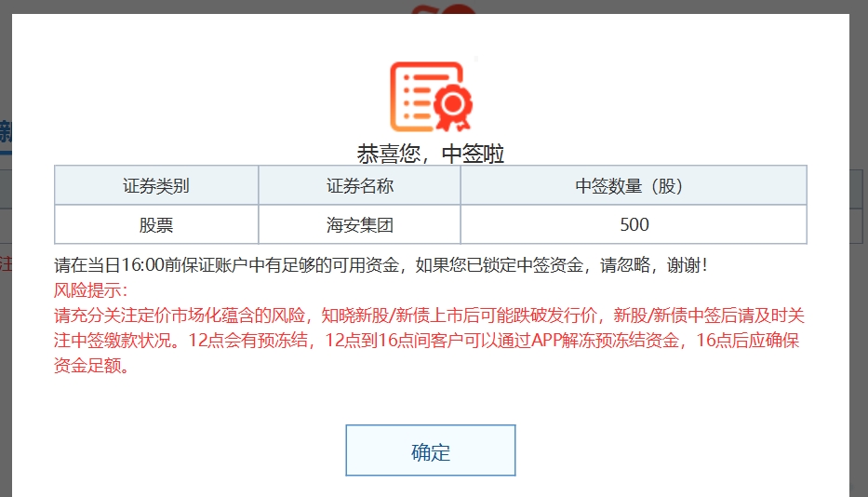Click the 恭喜您，中签啦 heading
Viewport: 868px width, 497px height.
coord(431,154)
